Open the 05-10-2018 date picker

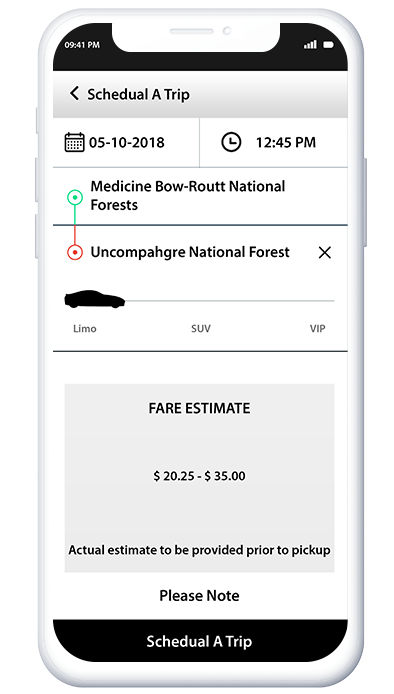(127, 143)
